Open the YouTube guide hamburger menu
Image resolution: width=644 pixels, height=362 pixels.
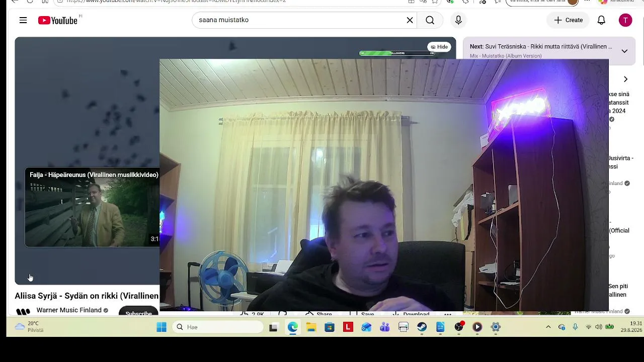point(23,20)
